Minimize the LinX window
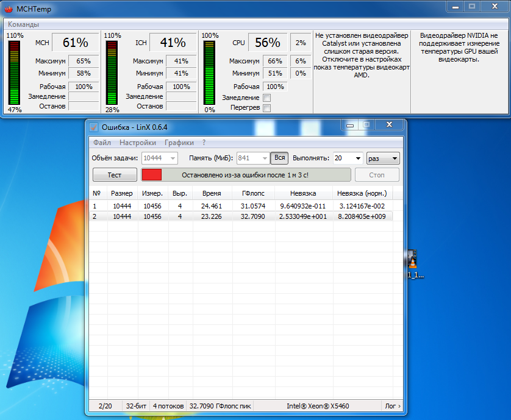 (350, 125)
